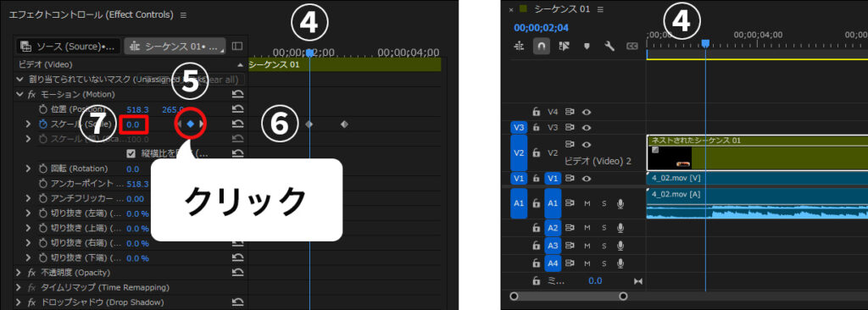868x310 pixels.
Task: Click the timeline ruler playhead
Action: pos(705,43)
